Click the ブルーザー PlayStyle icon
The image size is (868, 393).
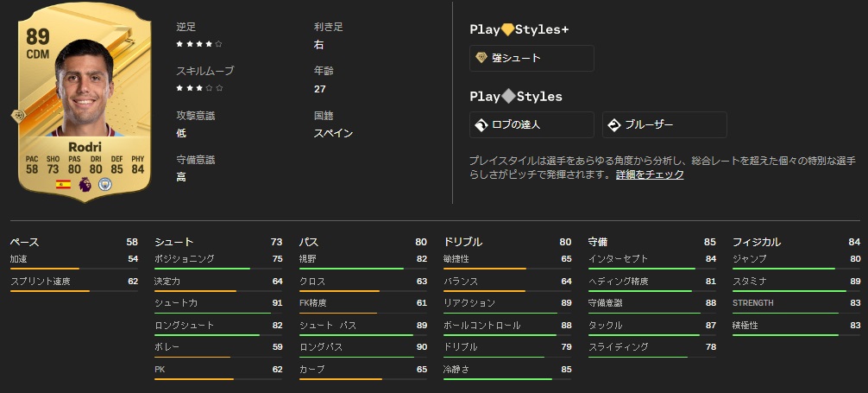click(614, 125)
